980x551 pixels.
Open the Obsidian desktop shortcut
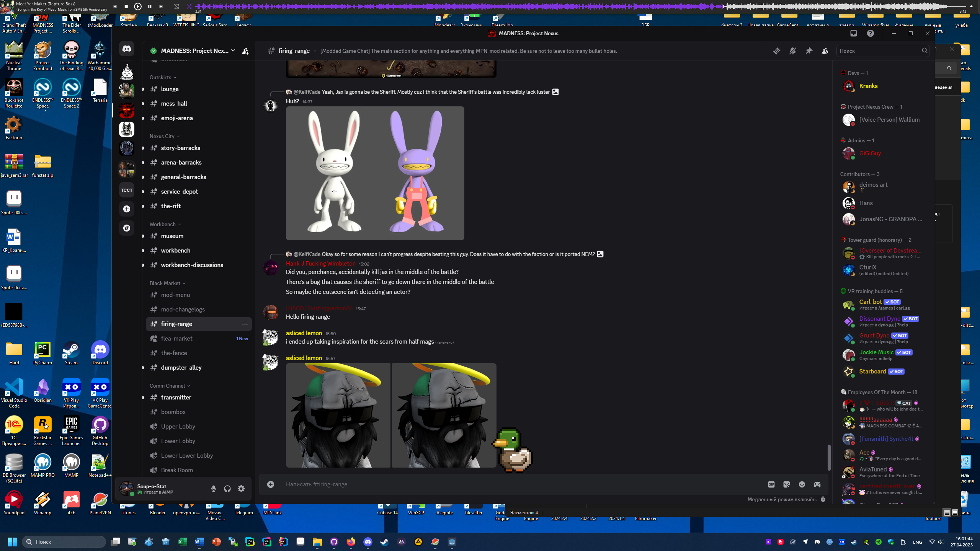tap(42, 391)
